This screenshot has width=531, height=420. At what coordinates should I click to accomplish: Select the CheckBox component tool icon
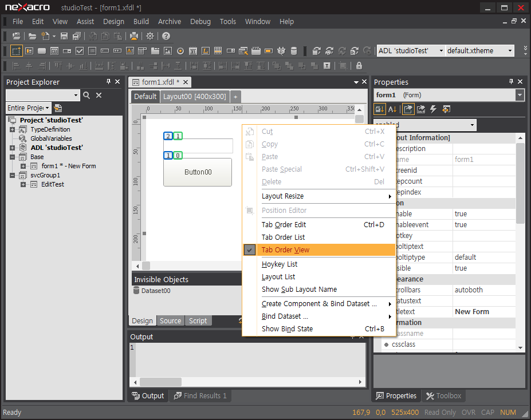coord(80,51)
